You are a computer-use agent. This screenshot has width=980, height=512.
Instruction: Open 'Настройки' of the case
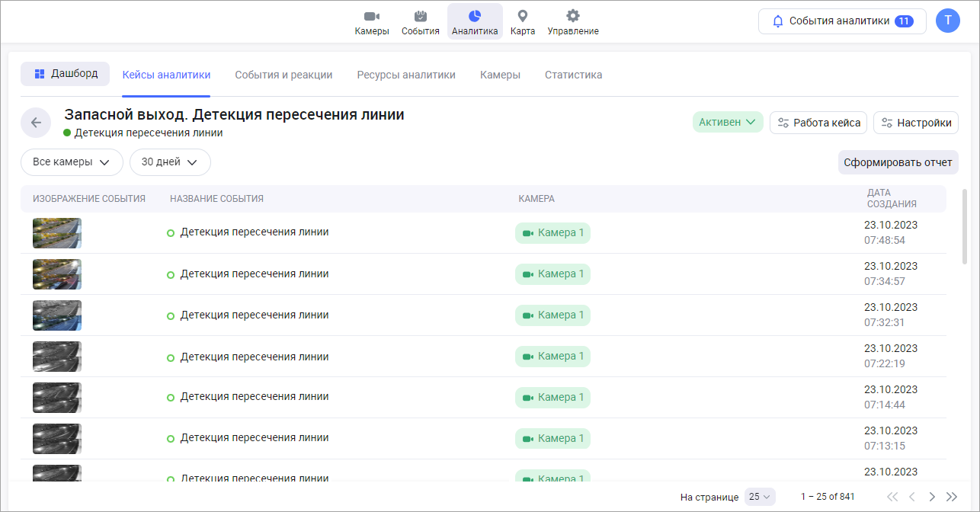[915, 123]
